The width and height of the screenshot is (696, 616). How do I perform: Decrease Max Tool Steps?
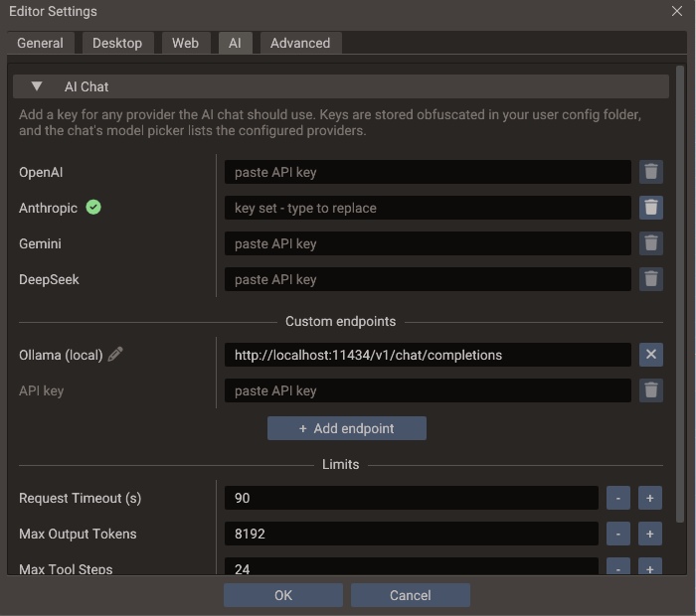click(x=618, y=566)
